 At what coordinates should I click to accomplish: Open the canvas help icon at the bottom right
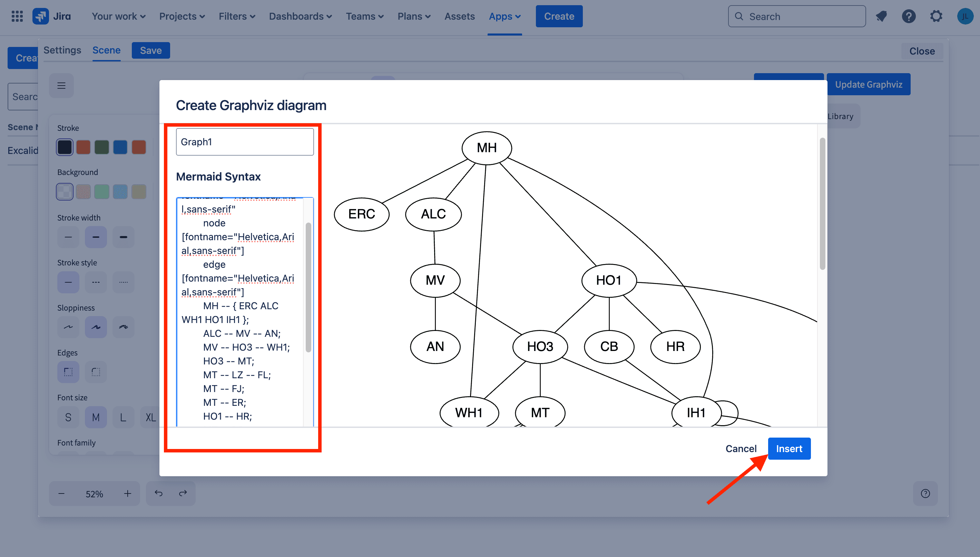pos(925,494)
